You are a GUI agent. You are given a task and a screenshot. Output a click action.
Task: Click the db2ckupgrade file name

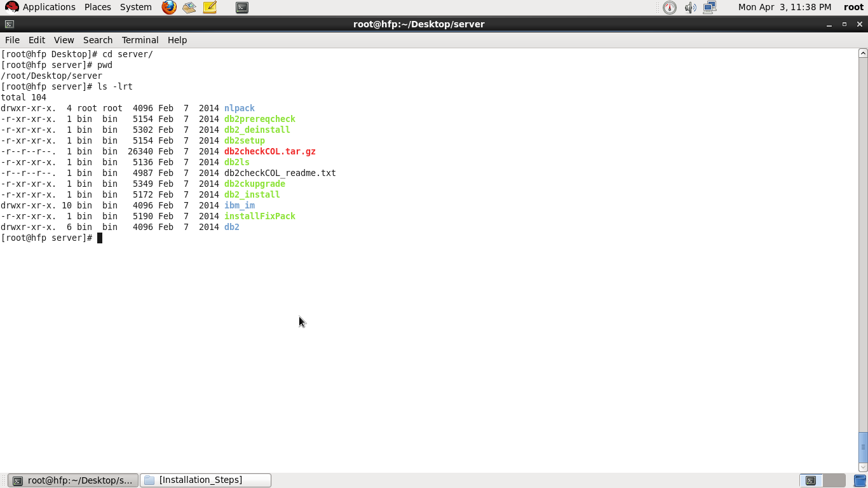(x=255, y=184)
